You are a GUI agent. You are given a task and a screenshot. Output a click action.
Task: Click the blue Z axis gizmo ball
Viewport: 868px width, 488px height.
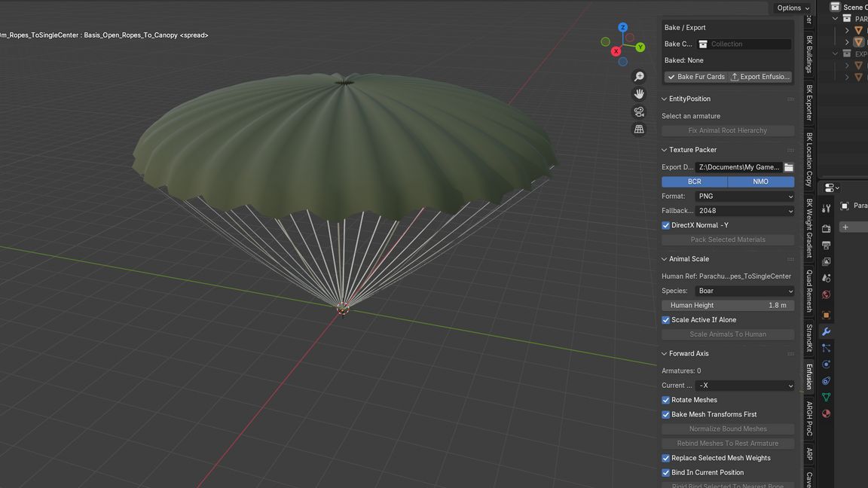pyautogui.click(x=623, y=27)
